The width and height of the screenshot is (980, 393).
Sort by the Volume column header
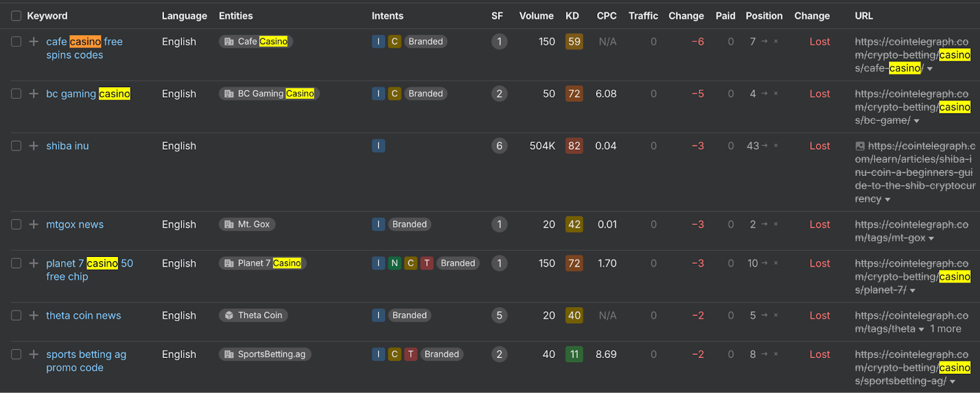pyautogui.click(x=536, y=16)
